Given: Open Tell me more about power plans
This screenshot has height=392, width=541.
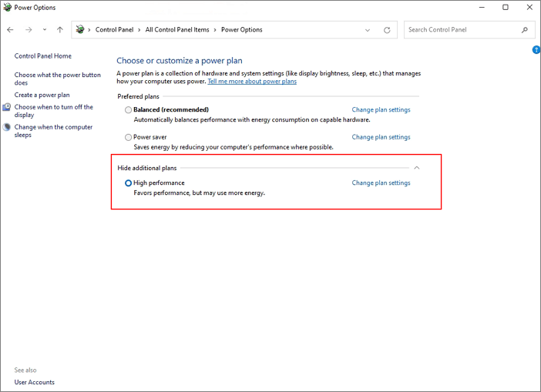Looking at the screenshot, I should [x=252, y=82].
